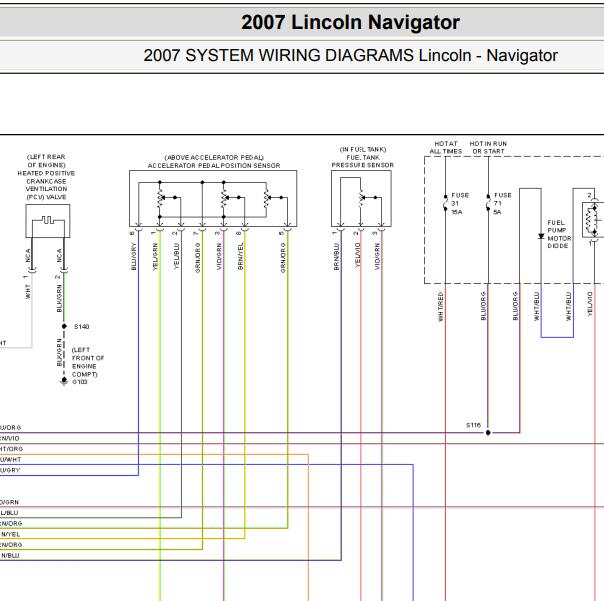
Task: Click the "G103" ground label
Action: tap(80, 382)
